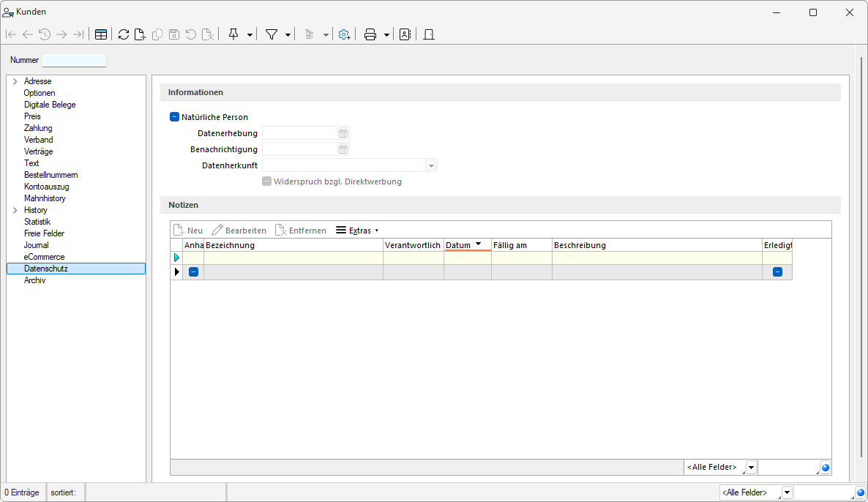This screenshot has height=502, width=868.
Task: Go to first record arrow icon
Action: 11,34
